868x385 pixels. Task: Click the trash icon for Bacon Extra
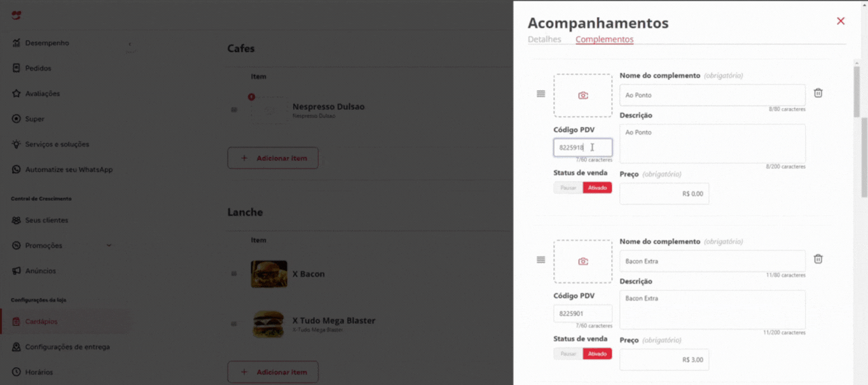click(x=818, y=259)
